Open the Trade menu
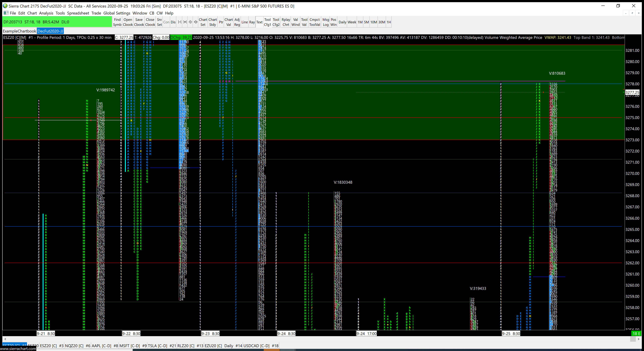The width and height of the screenshot is (644, 351). pyautogui.click(x=96, y=13)
